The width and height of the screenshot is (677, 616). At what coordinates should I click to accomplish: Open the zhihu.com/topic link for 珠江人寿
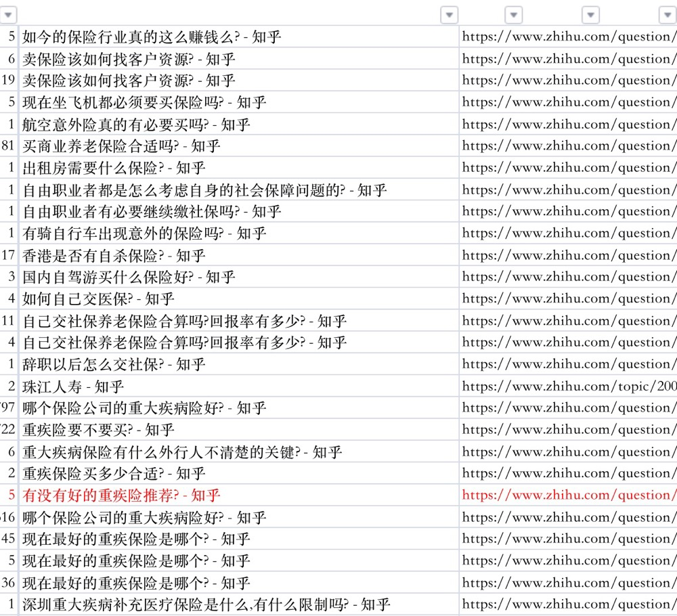pyautogui.click(x=569, y=387)
